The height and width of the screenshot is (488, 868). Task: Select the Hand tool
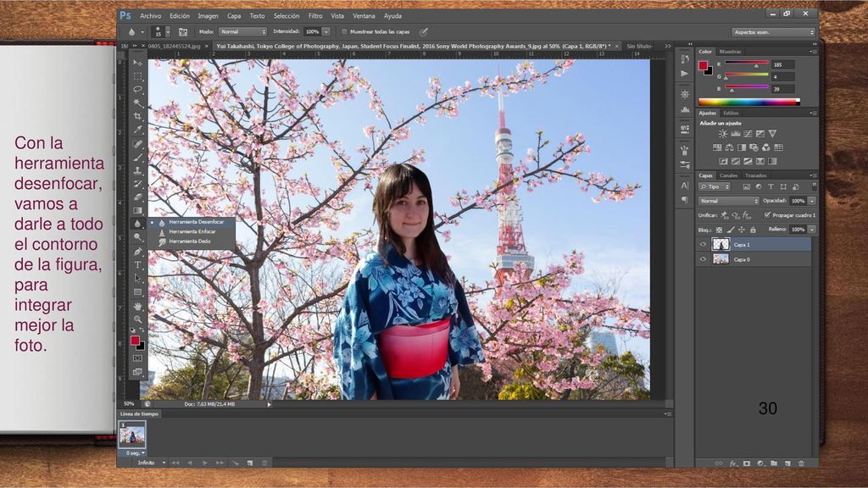138,306
